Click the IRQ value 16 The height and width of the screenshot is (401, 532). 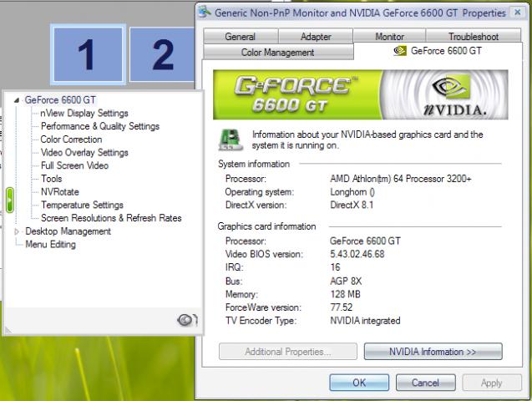(x=335, y=267)
